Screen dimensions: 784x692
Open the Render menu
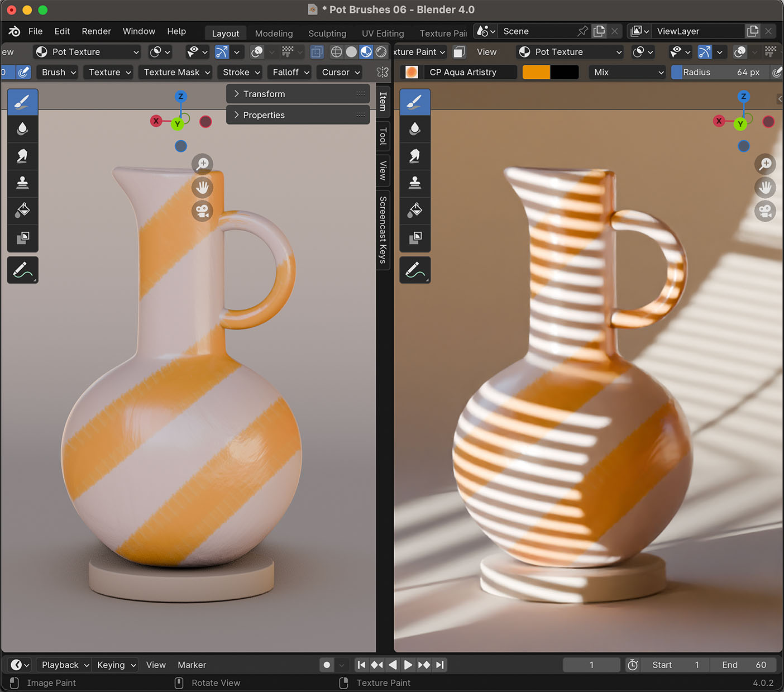click(x=96, y=31)
